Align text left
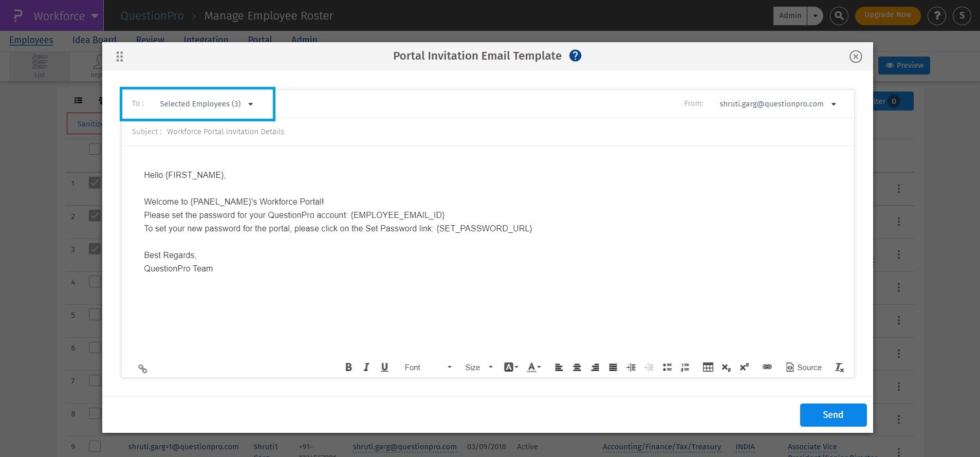 559,367
